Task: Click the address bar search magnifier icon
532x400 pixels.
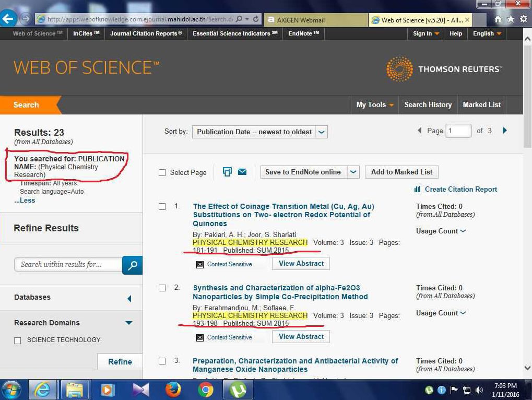Action: click(239, 19)
